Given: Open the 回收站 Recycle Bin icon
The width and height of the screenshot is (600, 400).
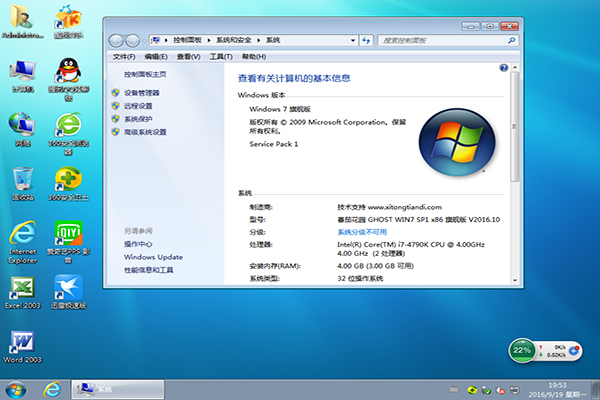Looking at the screenshot, I should point(23,184).
